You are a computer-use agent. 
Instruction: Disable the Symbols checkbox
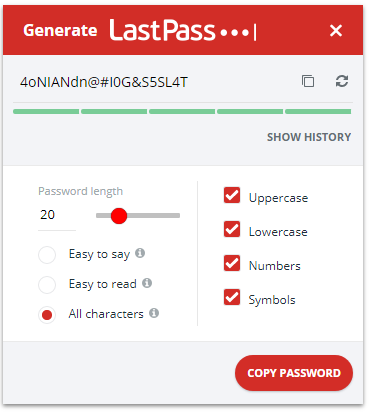pos(232,297)
